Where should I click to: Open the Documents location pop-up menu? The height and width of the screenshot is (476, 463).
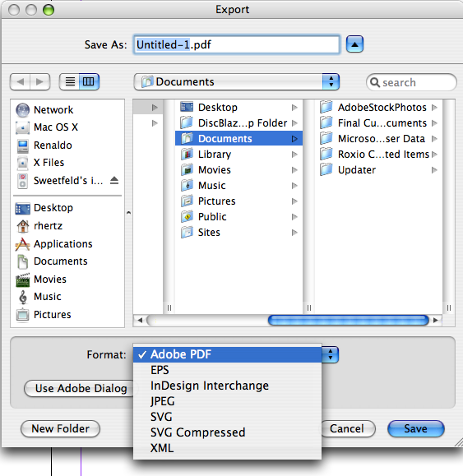(237, 82)
